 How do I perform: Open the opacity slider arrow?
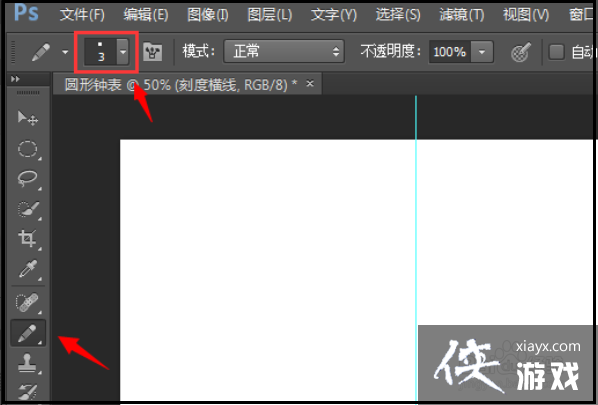(x=482, y=51)
